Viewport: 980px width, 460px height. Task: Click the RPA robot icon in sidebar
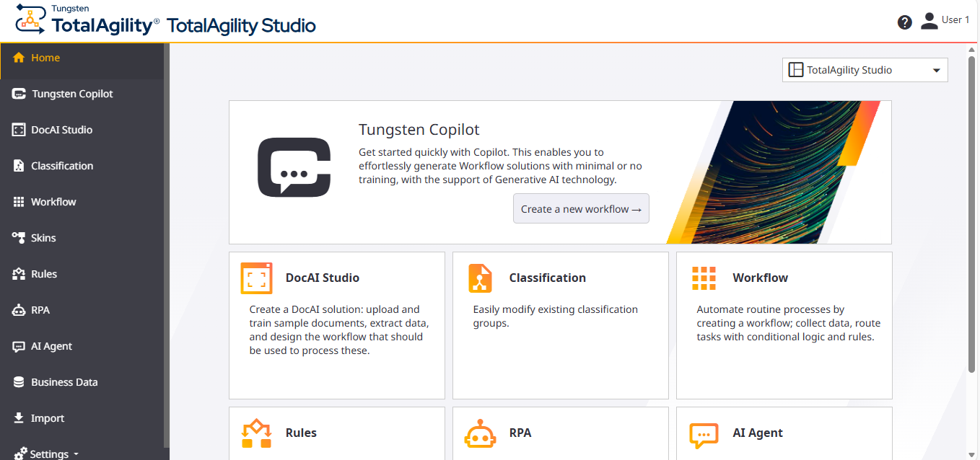tap(19, 310)
